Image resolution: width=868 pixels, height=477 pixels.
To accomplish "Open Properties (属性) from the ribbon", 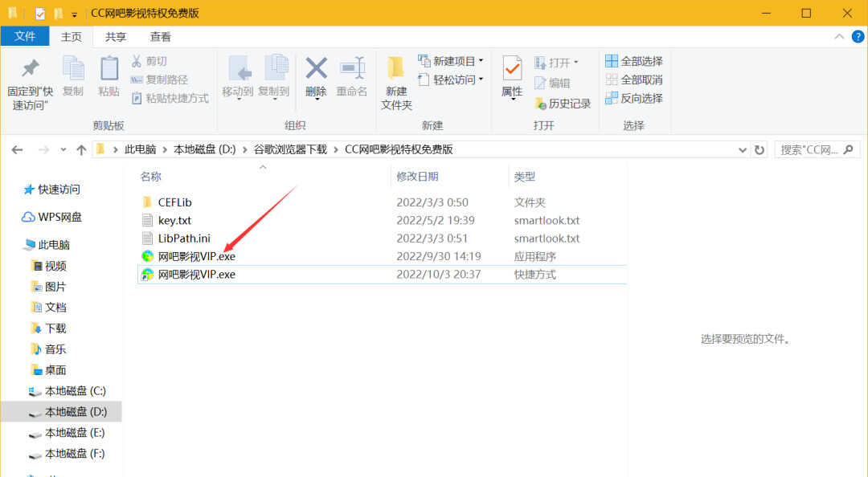I will tap(512, 76).
